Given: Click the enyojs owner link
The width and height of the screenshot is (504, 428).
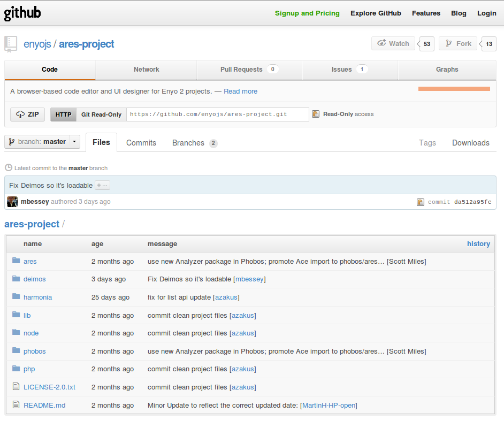Looking at the screenshot, I should click(x=37, y=44).
